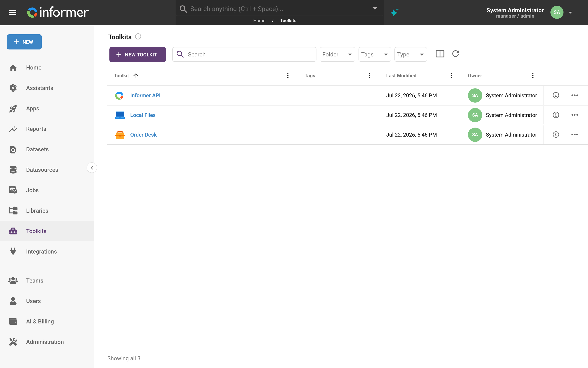This screenshot has height=368, width=588.
Task: Open the Type filter dropdown
Action: 411,55
